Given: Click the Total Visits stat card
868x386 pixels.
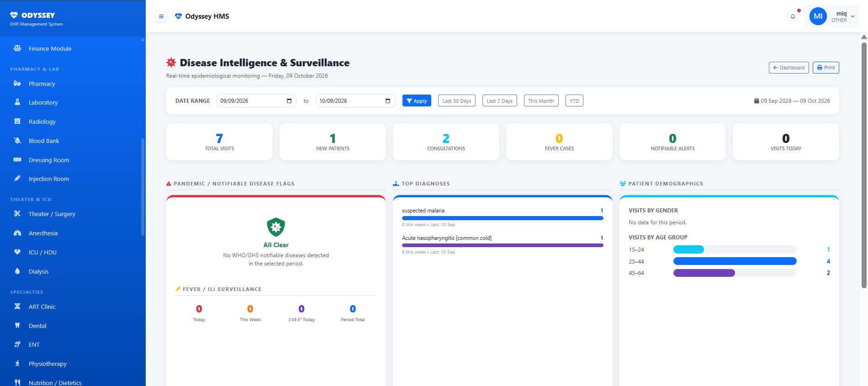Looking at the screenshot, I should 219,142.
